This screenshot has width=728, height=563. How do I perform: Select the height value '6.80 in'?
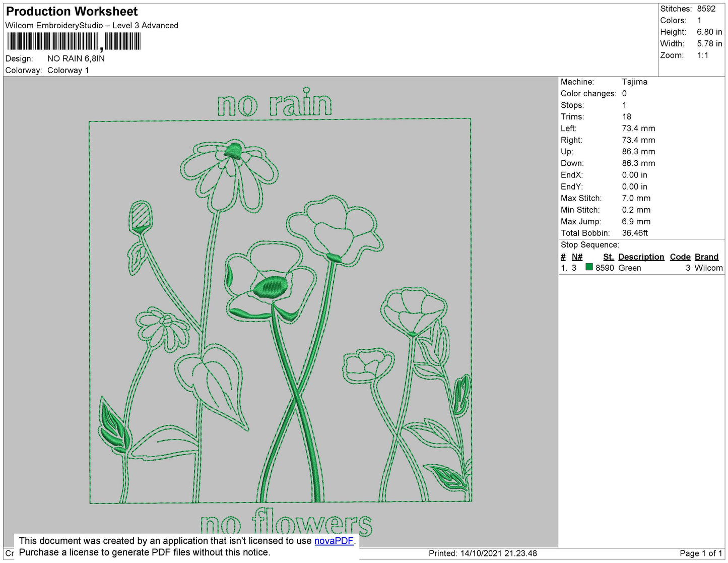[x=709, y=32]
